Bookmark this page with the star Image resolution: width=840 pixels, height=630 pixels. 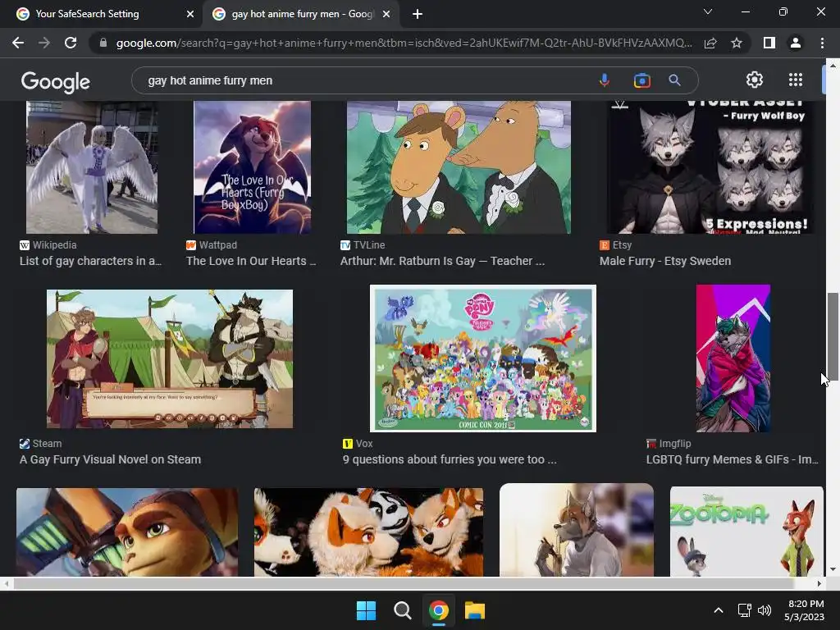click(x=737, y=43)
